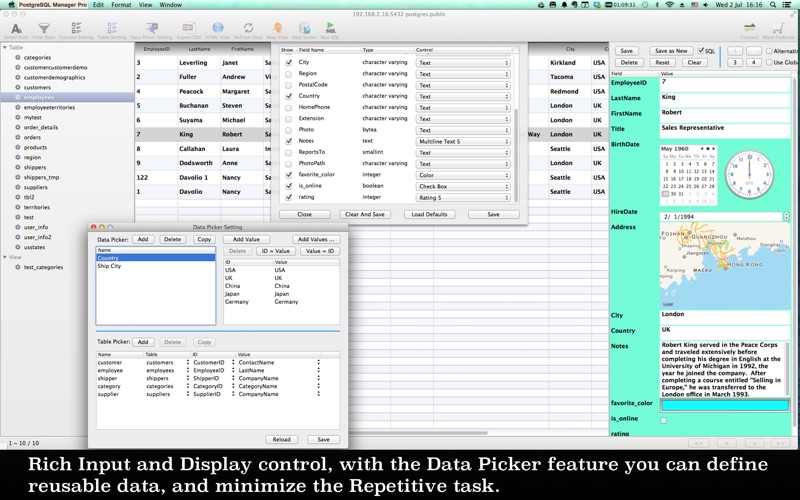Open the Select Font tool
Image resolution: width=800 pixels, height=500 pixels.
click(x=16, y=29)
